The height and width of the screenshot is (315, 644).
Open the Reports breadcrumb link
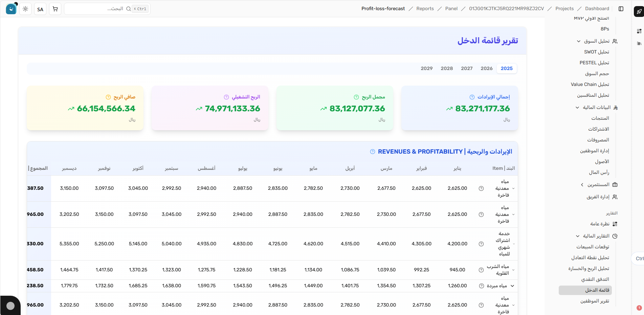[425, 8]
